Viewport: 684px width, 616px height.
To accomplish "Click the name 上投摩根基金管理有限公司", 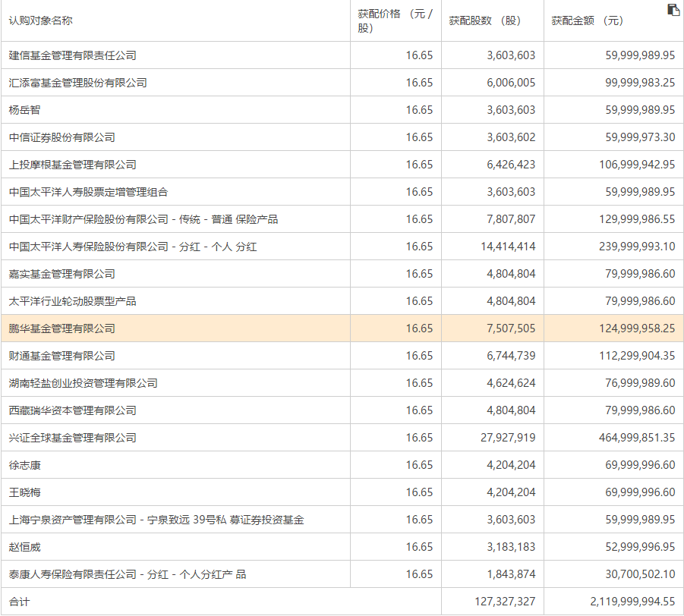I will point(72,165).
